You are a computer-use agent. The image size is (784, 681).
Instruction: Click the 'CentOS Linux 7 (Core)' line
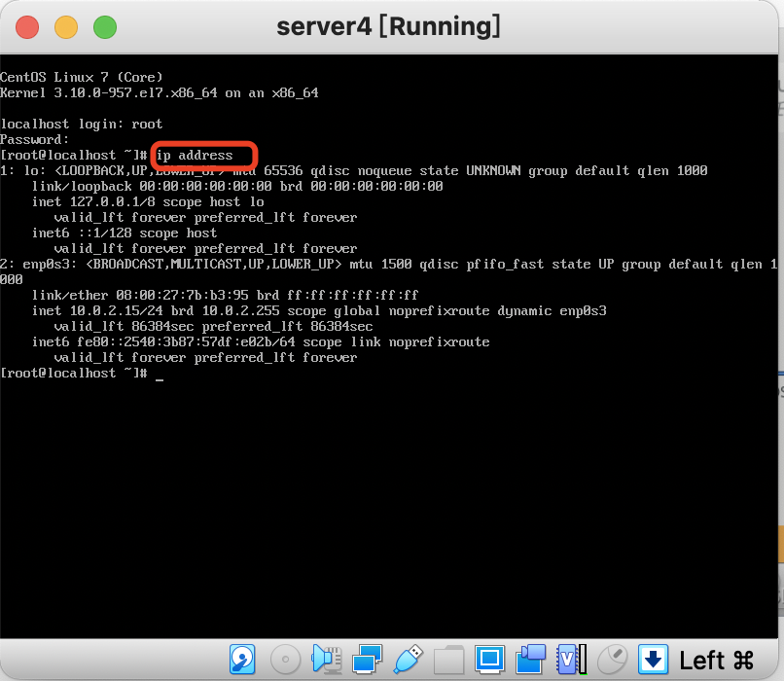(82, 77)
